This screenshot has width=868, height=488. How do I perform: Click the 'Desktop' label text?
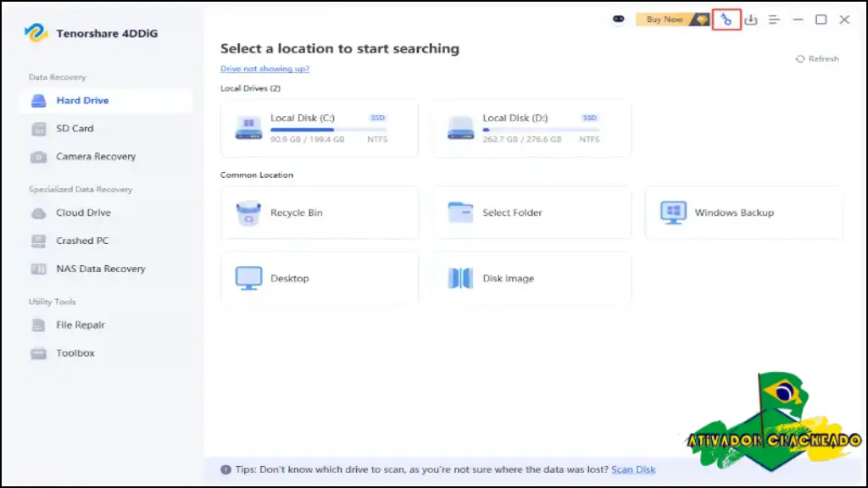tap(290, 279)
